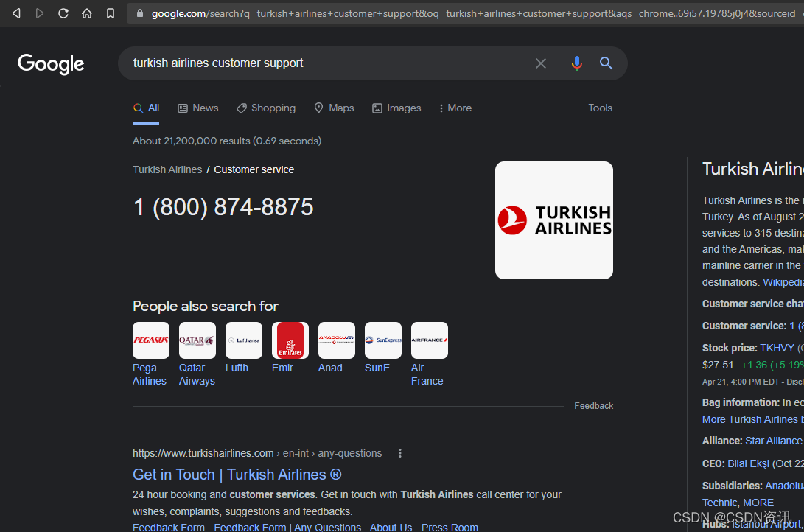Open the Pegasus Airlines text link
Image resolution: width=804 pixels, height=532 pixels.
(149, 374)
